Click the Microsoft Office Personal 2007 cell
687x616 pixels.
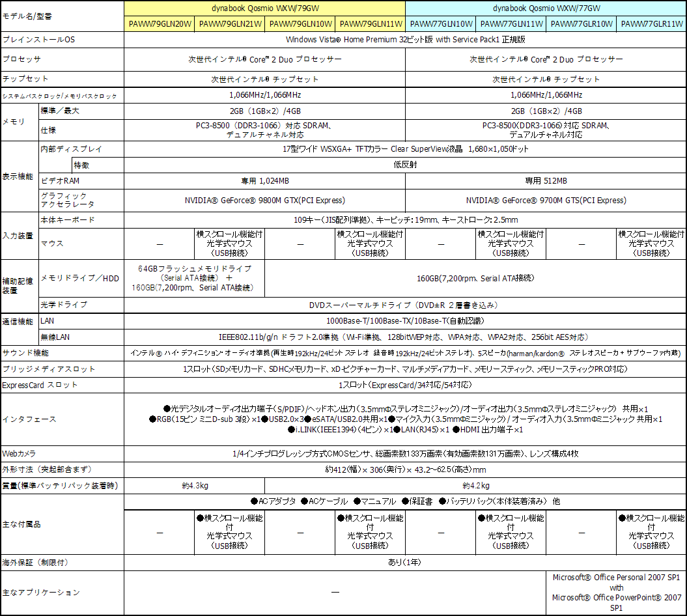pos(616,593)
